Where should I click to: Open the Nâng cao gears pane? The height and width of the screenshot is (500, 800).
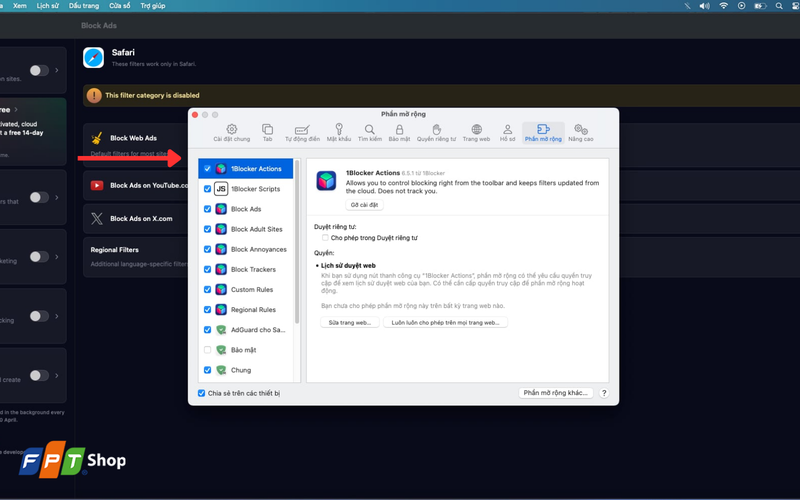pyautogui.click(x=581, y=133)
